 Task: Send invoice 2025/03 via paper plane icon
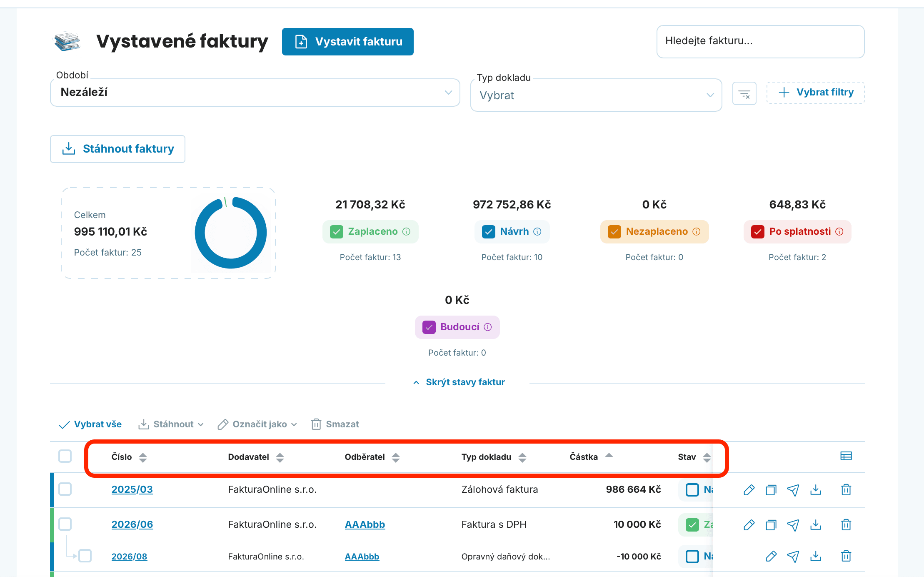793,490
